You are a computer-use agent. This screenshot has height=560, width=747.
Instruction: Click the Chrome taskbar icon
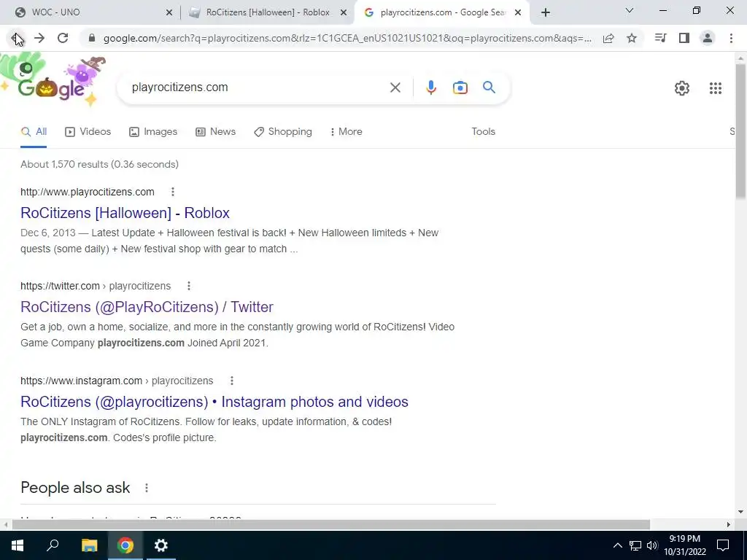(x=125, y=545)
